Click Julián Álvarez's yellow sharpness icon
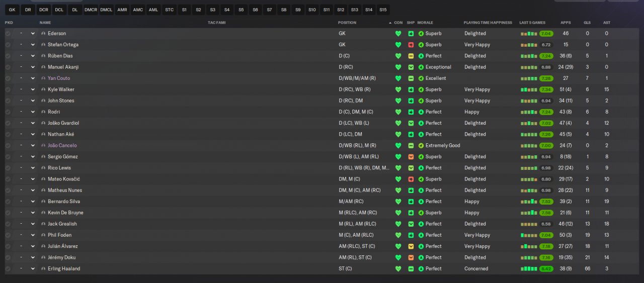Image resolution: width=644 pixels, height=283 pixels. point(411,246)
